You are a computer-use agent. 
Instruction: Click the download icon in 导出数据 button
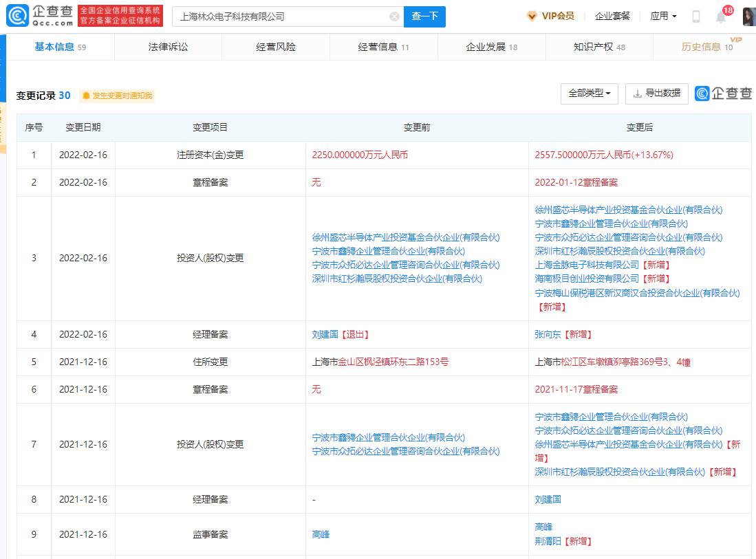[x=638, y=94]
